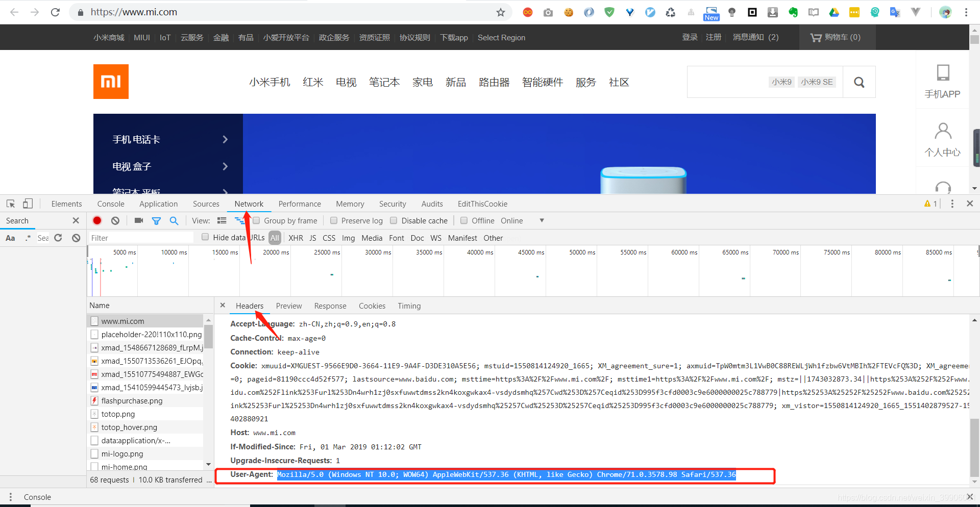This screenshot has height=507, width=980.
Task: Select flashpurchase.png request row
Action: (145, 400)
